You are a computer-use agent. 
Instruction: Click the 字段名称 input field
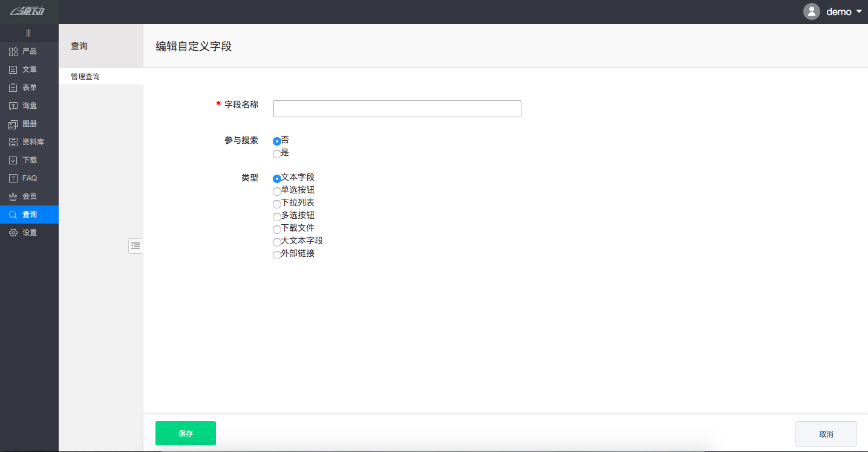click(397, 109)
